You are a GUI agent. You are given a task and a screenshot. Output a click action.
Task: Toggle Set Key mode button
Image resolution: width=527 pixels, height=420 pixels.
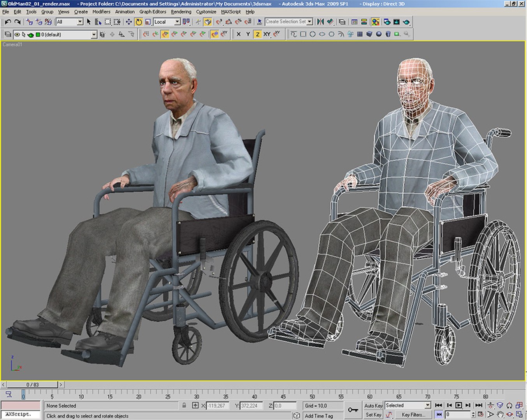pos(373,415)
